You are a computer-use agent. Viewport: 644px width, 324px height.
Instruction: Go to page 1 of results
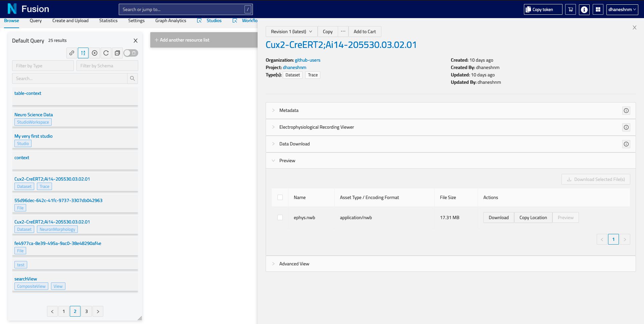64,311
